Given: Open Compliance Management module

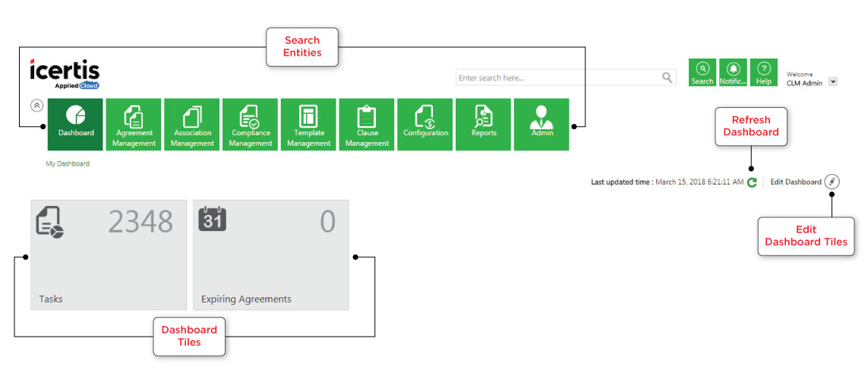Looking at the screenshot, I should [251, 125].
